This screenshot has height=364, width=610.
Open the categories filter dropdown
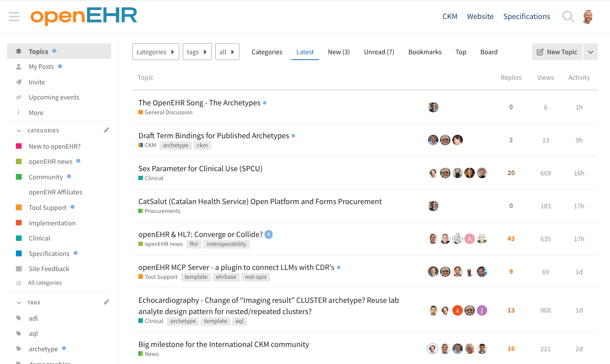156,52
